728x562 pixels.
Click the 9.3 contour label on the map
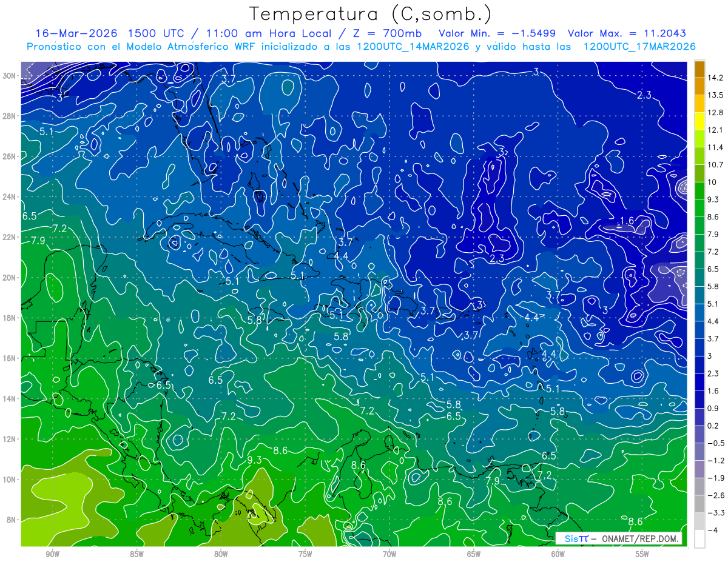tap(254, 460)
